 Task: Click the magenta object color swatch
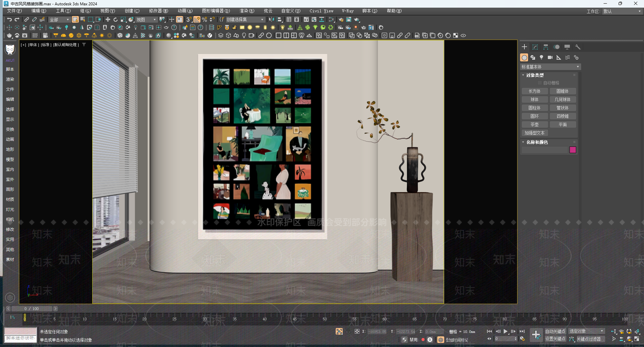(573, 150)
